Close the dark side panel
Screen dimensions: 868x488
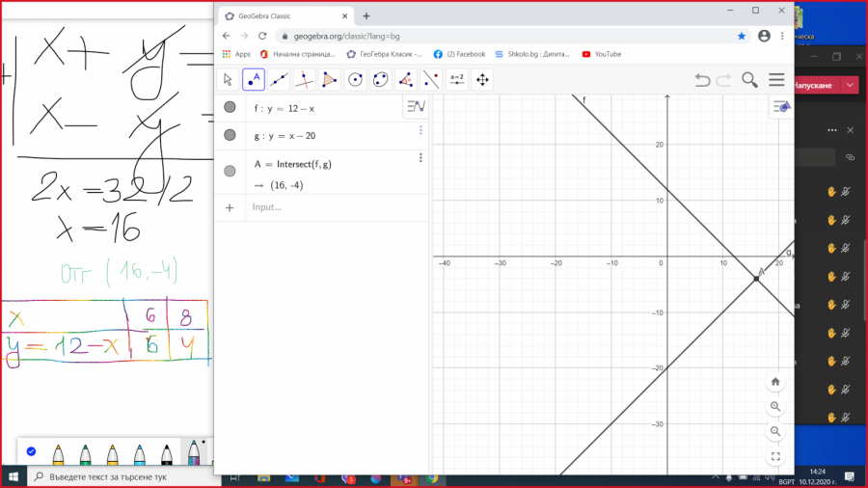pyautogui.click(x=851, y=130)
